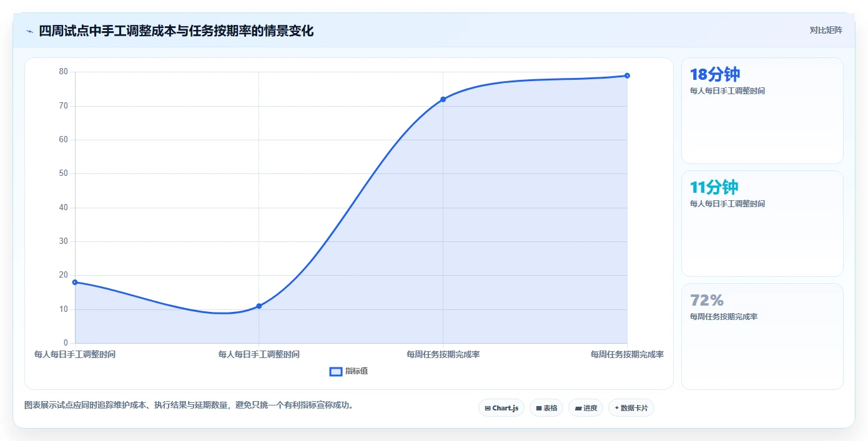This screenshot has width=868, height=441.
Task: Click the chart data point at value 79
Action: [627, 75]
